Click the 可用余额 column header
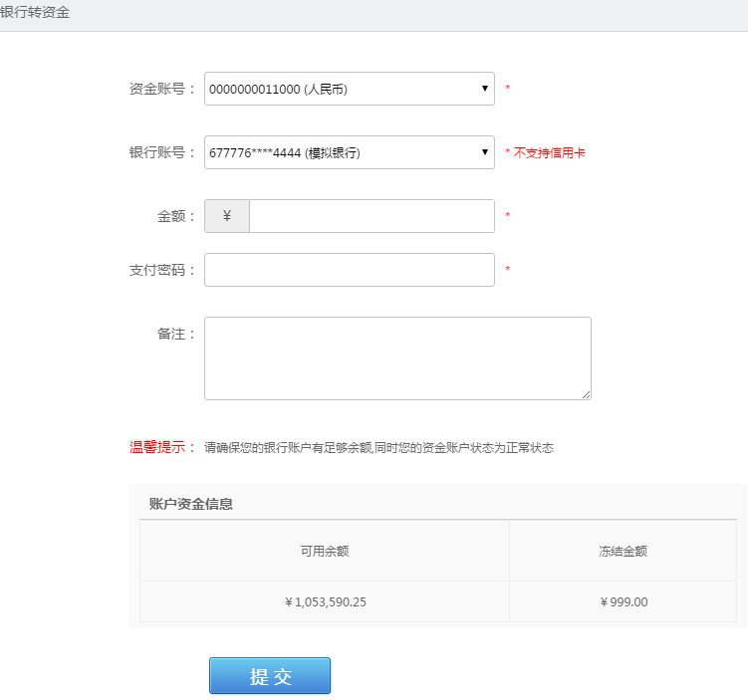748x700 pixels. (325, 551)
